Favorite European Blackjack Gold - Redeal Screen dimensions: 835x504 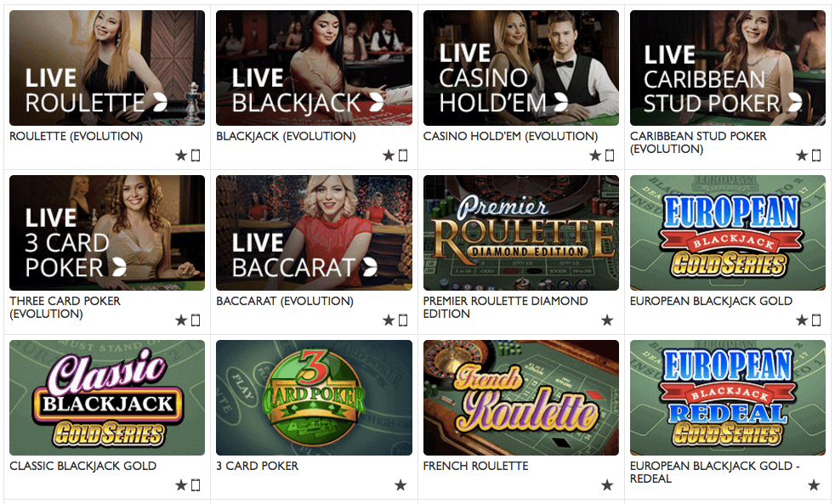coord(814,485)
